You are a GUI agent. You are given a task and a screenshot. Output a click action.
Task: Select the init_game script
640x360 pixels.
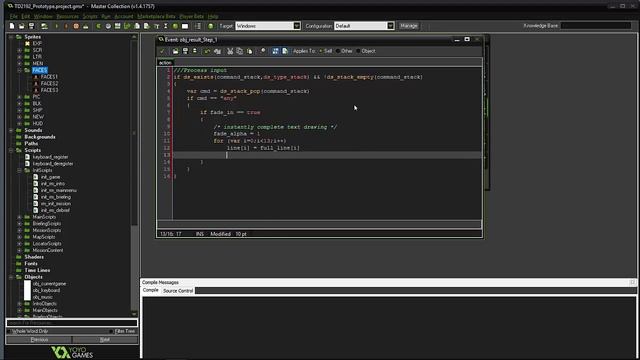(x=50, y=177)
